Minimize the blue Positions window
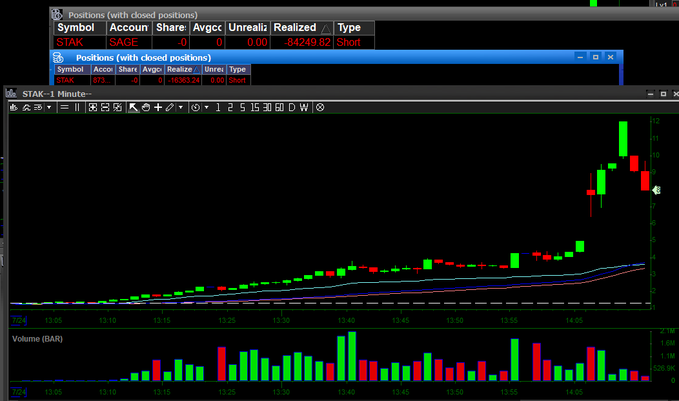 (580, 57)
